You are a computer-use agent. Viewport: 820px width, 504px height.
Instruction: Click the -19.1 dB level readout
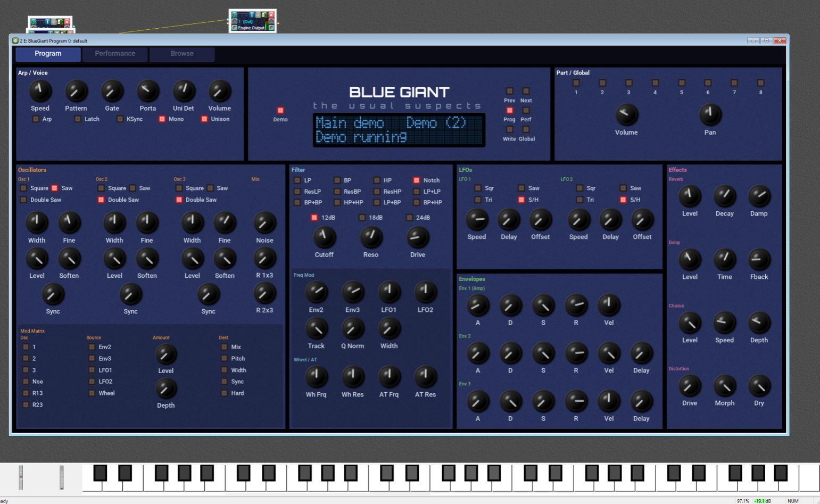click(763, 501)
